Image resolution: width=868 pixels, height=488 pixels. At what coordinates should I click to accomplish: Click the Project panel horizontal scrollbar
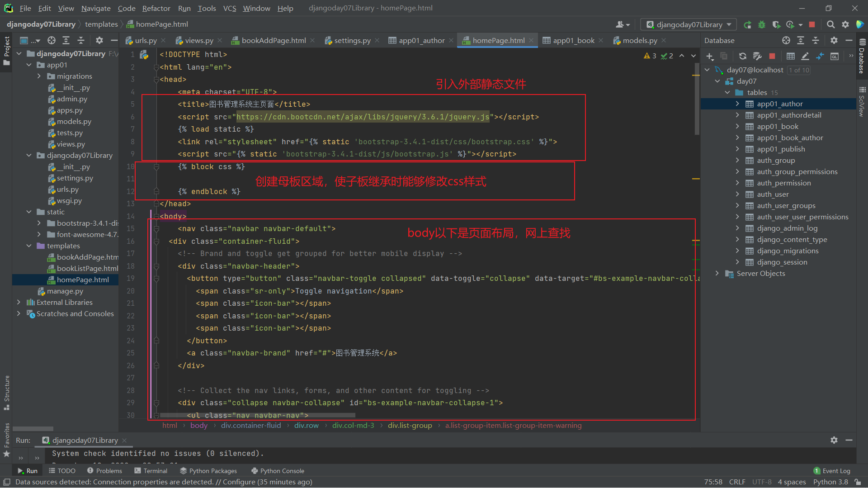coord(33,429)
